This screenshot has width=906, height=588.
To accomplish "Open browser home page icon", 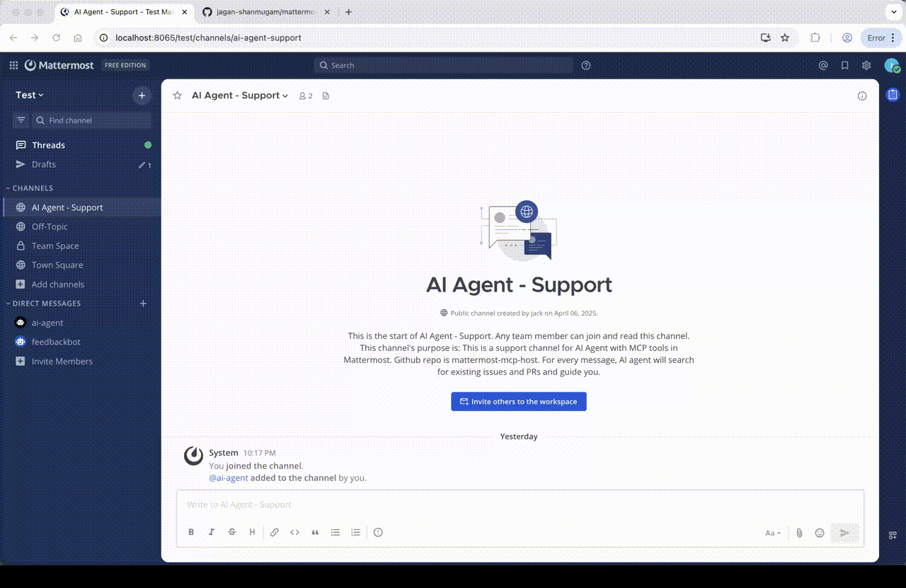I will click(78, 38).
